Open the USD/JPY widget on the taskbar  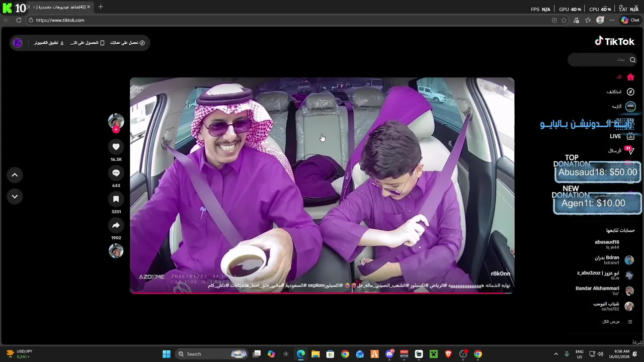(x=19, y=354)
